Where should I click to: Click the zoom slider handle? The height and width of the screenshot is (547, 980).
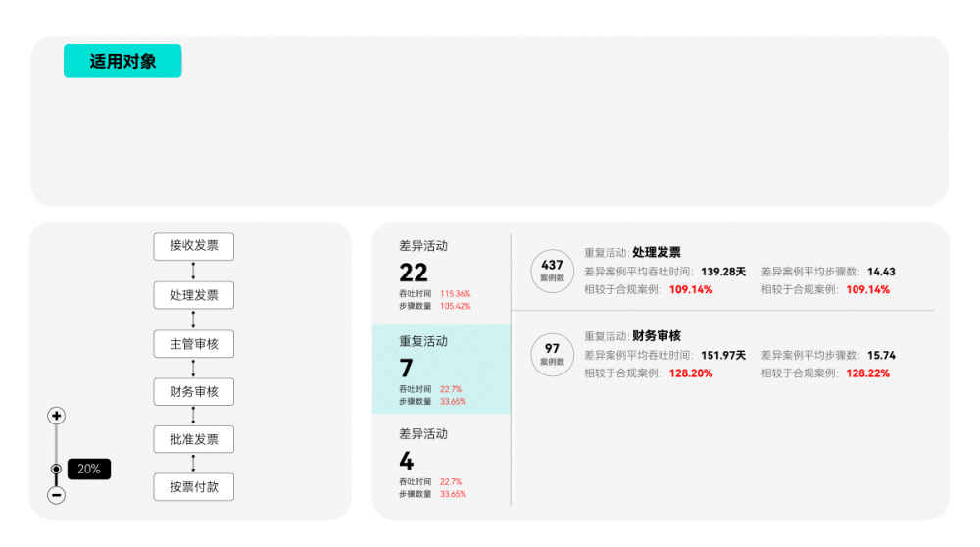point(57,470)
